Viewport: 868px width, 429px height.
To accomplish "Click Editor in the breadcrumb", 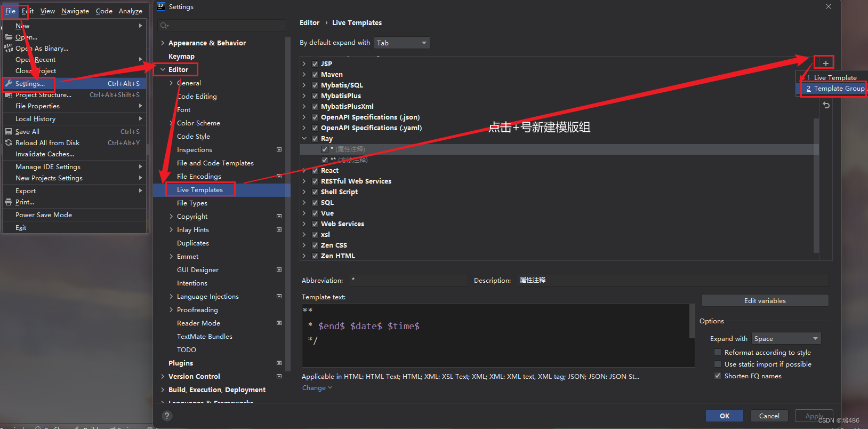I will [x=309, y=22].
